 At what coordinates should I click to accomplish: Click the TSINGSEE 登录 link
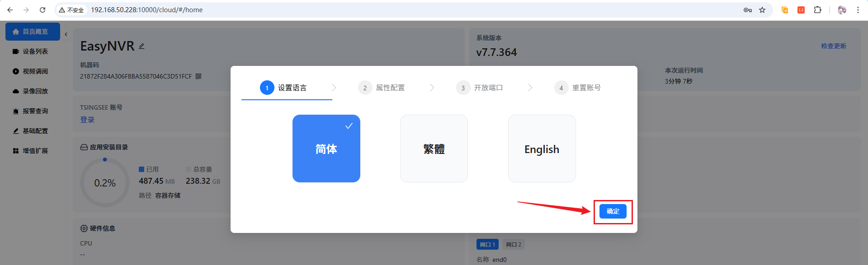pyautogui.click(x=87, y=120)
